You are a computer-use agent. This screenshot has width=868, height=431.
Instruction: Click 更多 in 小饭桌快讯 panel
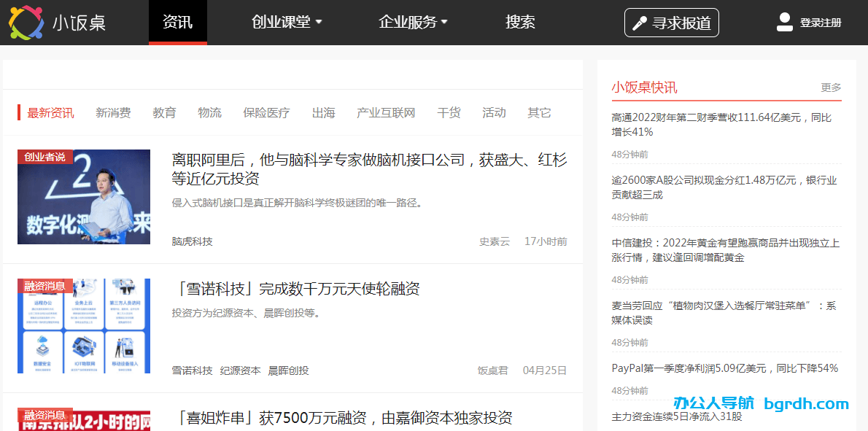832,86
